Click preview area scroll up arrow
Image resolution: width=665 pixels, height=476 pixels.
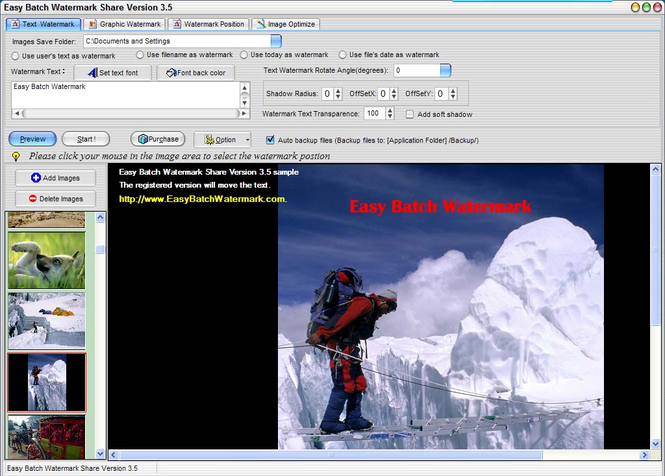click(x=655, y=169)
